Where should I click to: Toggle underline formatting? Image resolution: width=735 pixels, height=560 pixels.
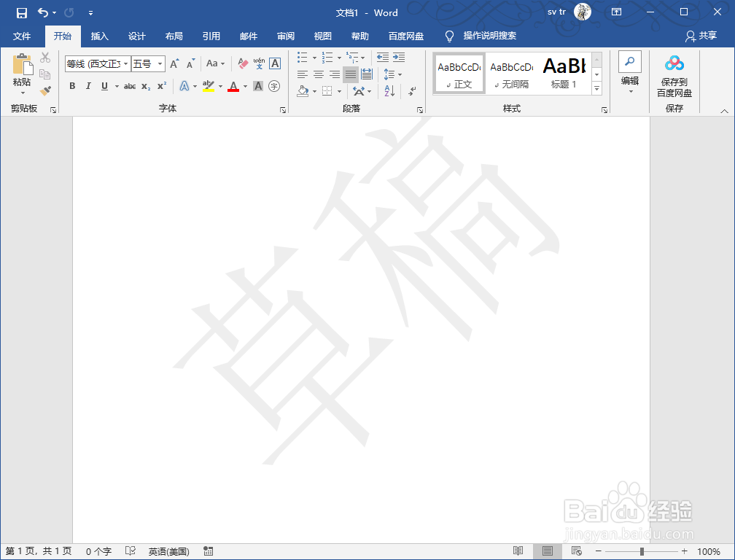[x=104, y=86]
